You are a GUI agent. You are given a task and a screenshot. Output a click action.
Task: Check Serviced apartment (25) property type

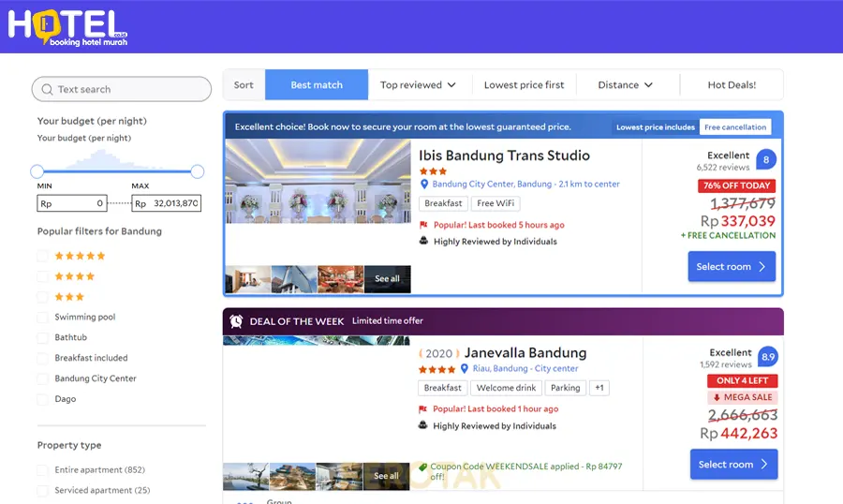42,491
